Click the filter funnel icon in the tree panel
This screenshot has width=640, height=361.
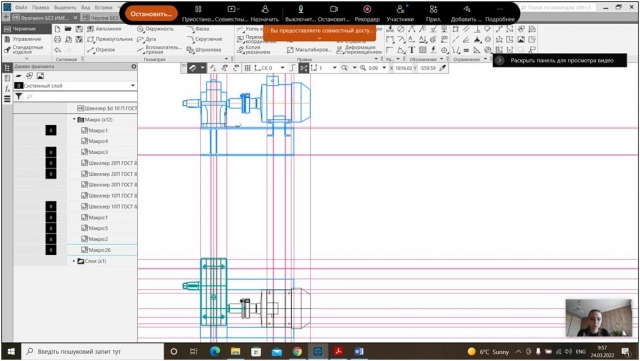pyautogui.click(x=19, y=96)
